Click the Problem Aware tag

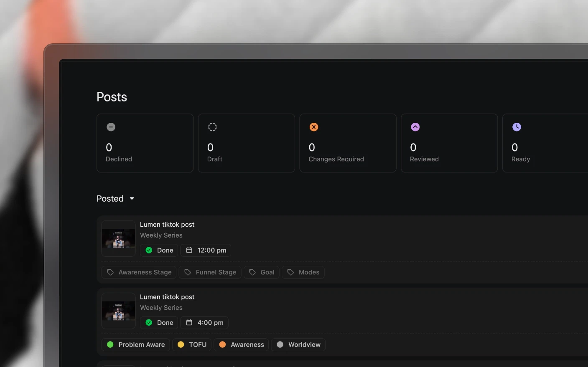tap(136, 344)
